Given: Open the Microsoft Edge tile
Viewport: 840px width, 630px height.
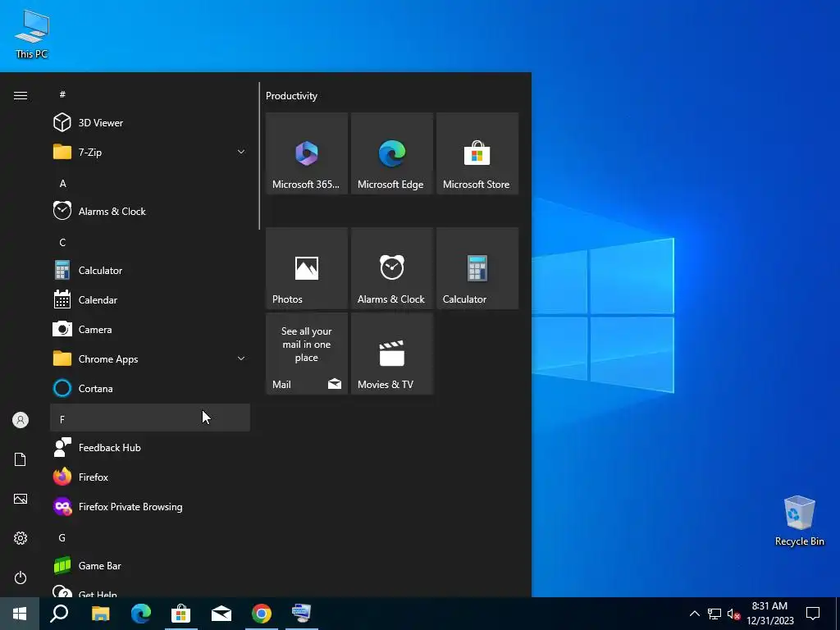Looking at the screenshot, I should 392,153.
